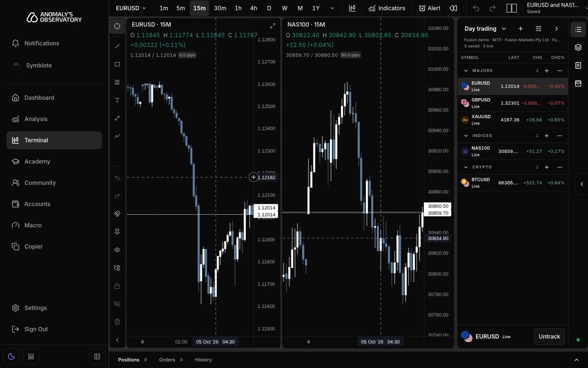Click the Untrack button
This screenshot has height=368, width=588.
(x=549, y=336)
